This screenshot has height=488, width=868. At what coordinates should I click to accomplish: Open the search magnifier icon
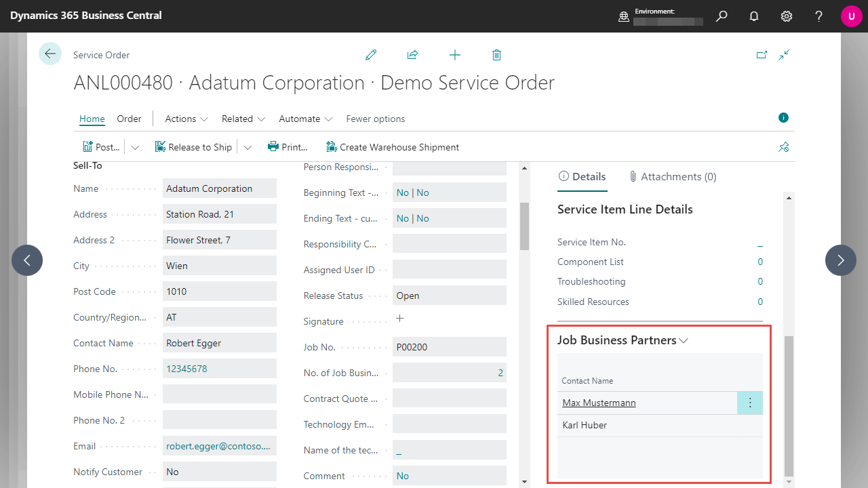(722, 16)
